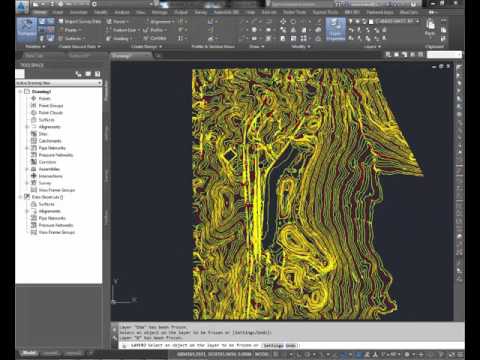
Task: Open the Active Drawing View dropdown
Action: point(59,83)
